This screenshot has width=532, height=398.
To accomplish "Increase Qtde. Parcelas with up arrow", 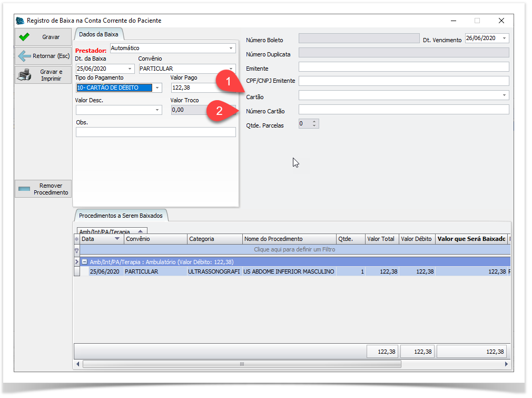I will click(314, 121).
